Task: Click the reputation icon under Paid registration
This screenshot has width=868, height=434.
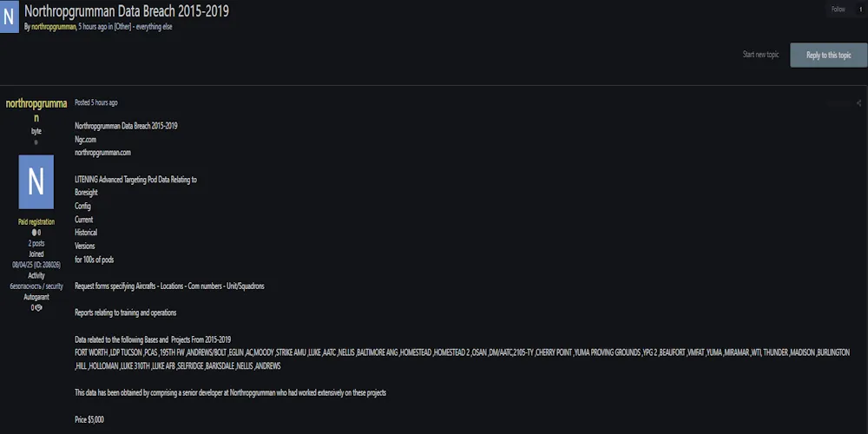Action: click(36, 233)
